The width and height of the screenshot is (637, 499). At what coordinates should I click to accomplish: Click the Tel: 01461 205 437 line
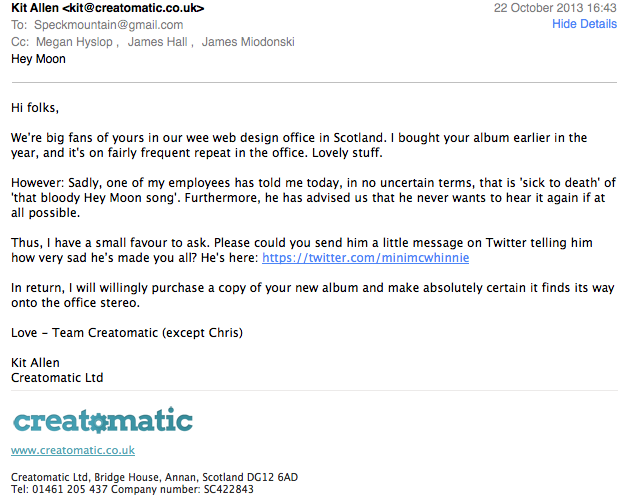tap(132, 490)
